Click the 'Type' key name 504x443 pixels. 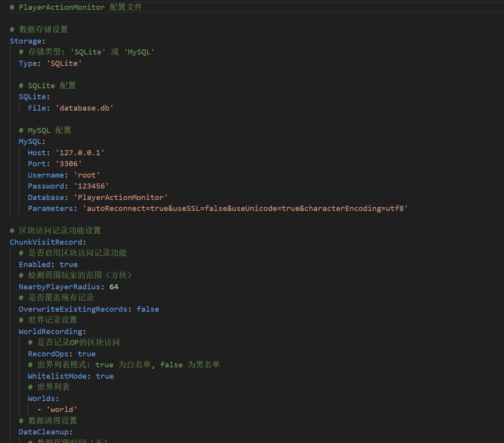point(28,63)
